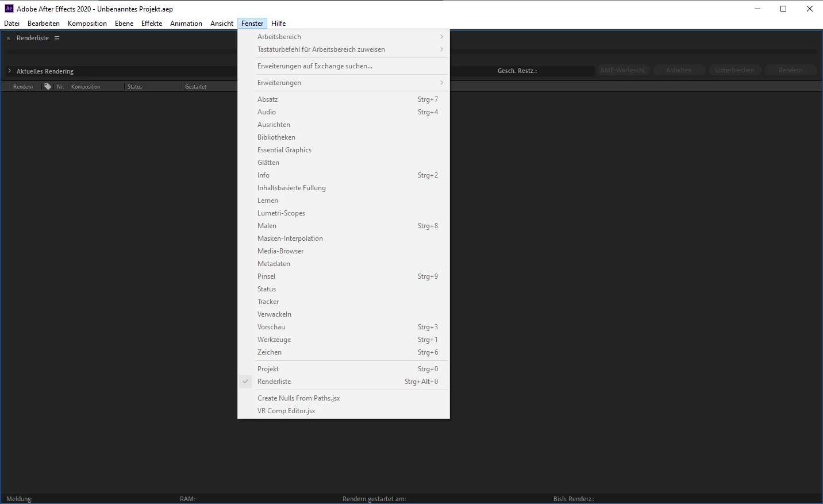Open the Animation menu
Image resolution: width=823 pixels, height=504 pixels.
[186, 24]
